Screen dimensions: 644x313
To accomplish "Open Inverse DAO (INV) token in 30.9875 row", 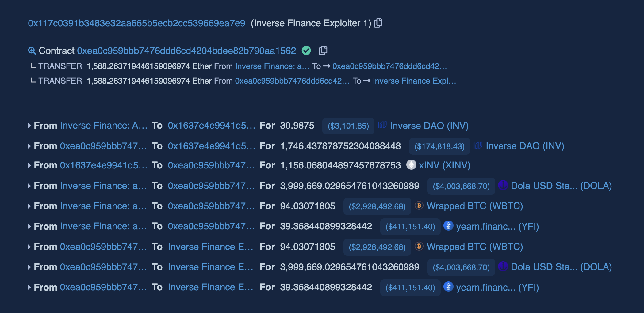I will (x=429, y=126).
